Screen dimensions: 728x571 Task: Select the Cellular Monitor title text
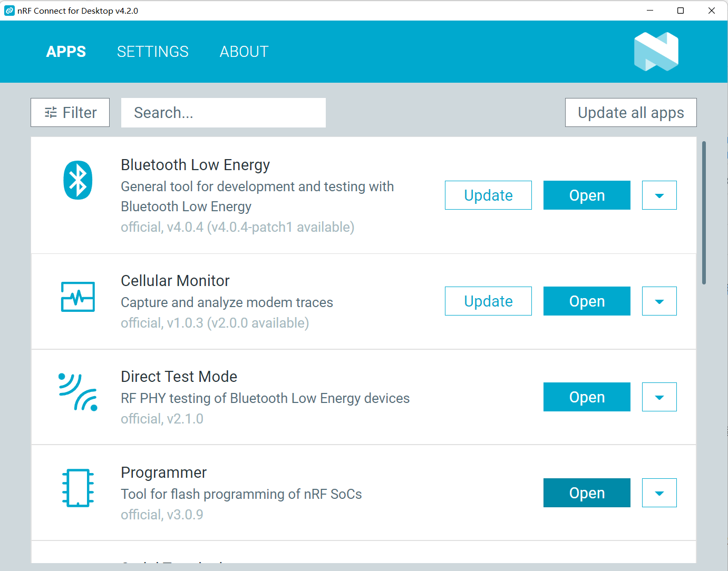tap(175, 281)
